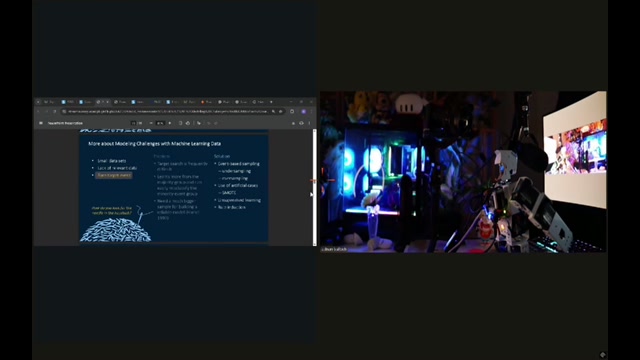Click the fit to page icon

tap(180, 123)
